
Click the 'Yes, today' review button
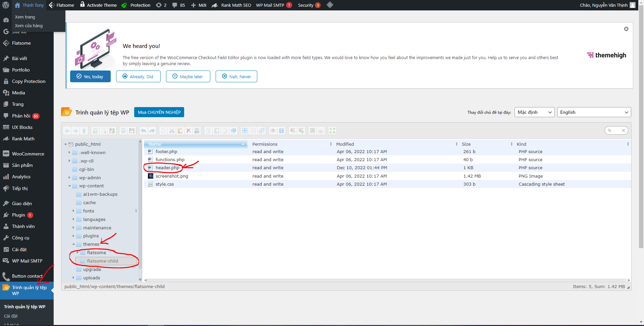pyautogui.click(x=90, y=77)
